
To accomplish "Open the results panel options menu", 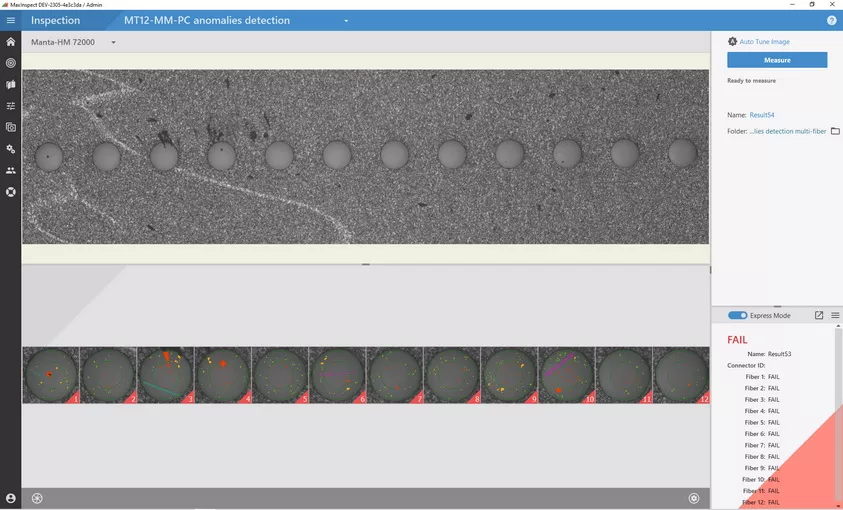I will point(835,315).
